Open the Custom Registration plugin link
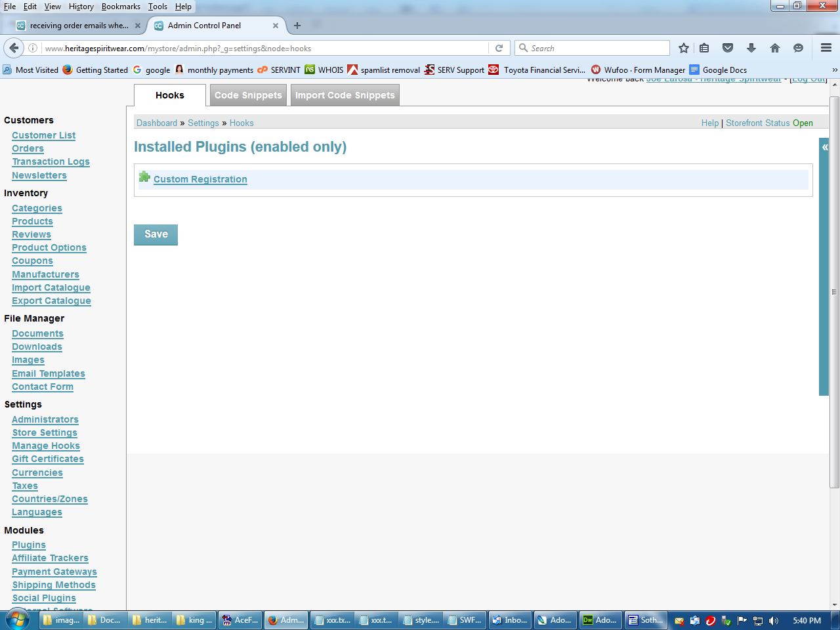The height and width of the screenshot is (630, 840). pyautogui.click(x=200, y=179)
